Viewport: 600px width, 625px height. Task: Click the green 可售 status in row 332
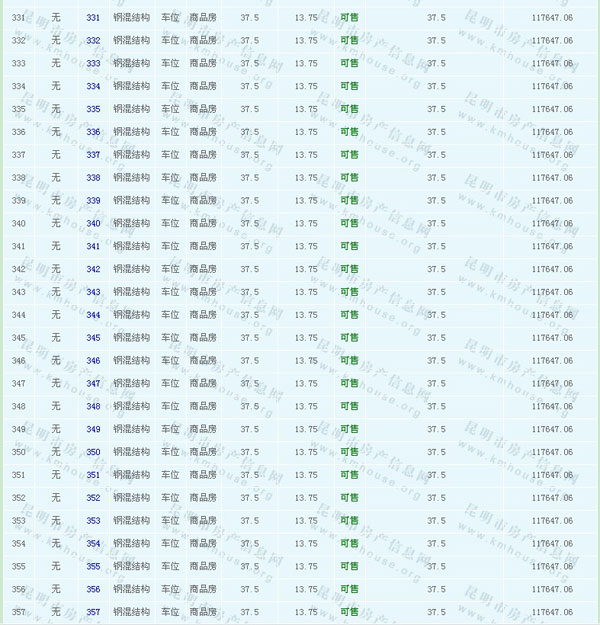click(349, 40)
